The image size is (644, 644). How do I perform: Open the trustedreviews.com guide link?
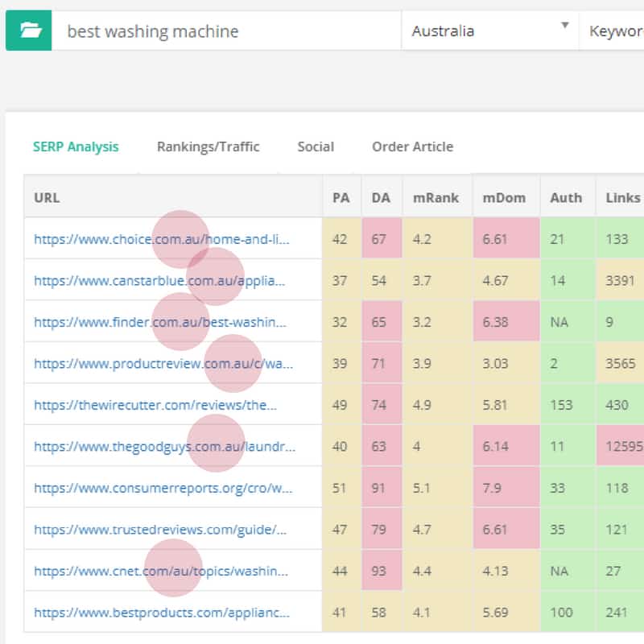(x=160, y=530)
